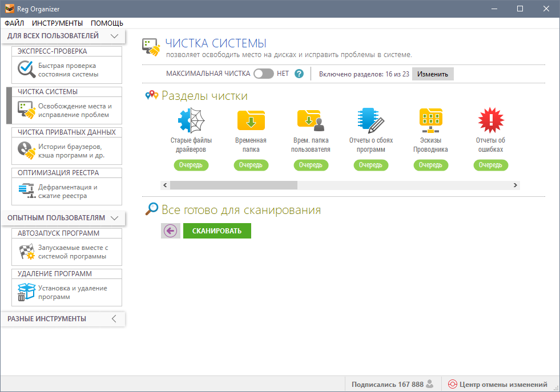560x392 pixels.
Task: Click the Reg Organizer title bar app icon
Action: tap(10, 9)
